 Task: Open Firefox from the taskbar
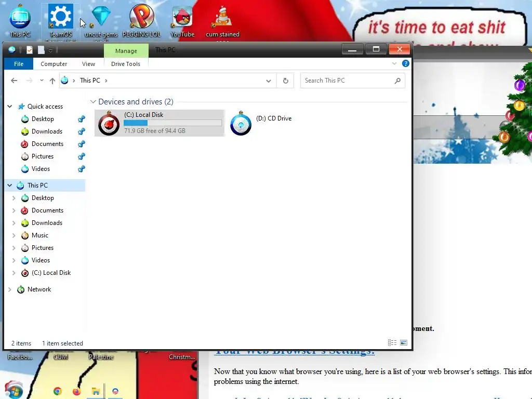[77, 391]
